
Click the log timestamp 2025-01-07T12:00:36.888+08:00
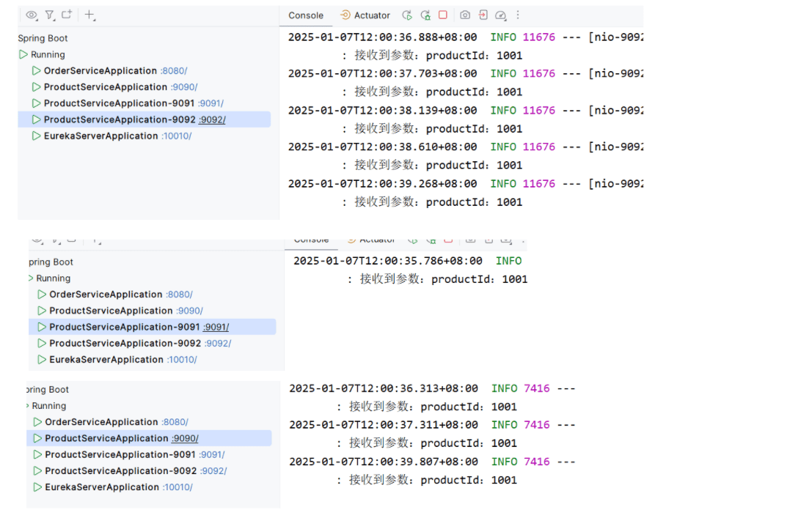tap(382, 37)
